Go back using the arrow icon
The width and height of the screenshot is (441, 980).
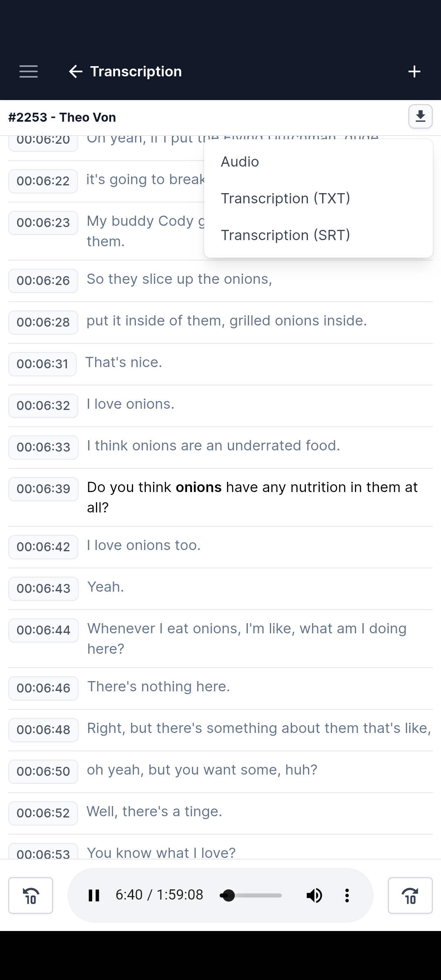76,71
